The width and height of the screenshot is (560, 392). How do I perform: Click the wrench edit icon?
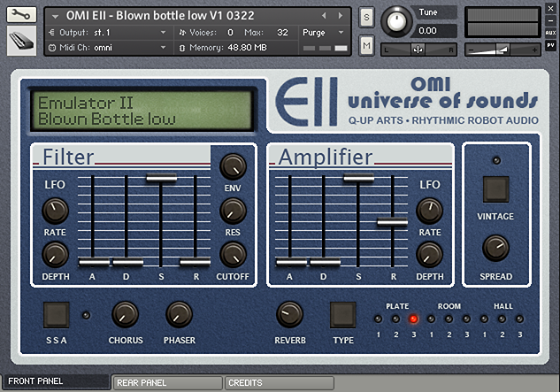click(21, 15)
